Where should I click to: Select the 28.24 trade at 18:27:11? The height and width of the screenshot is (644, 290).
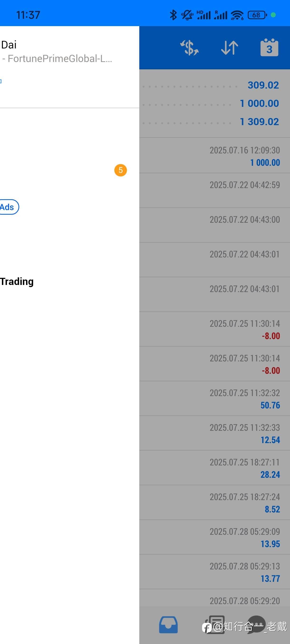[x=215, y=468]
